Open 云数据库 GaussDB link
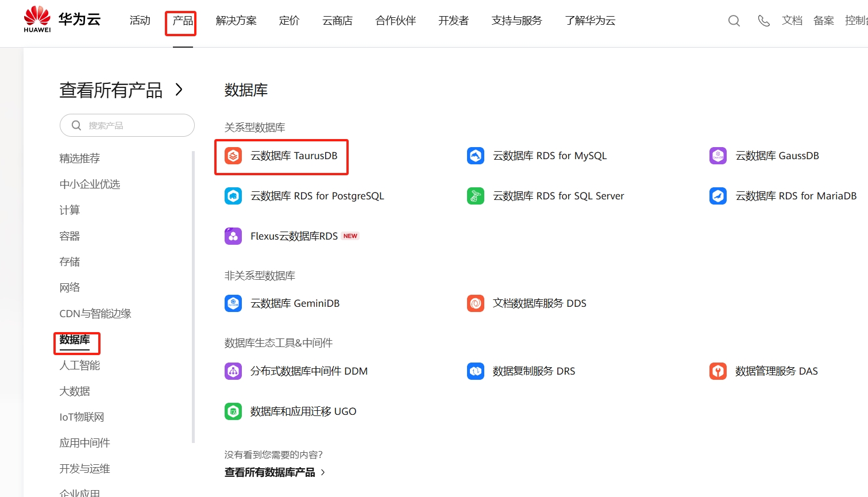This screenshot has height=497, width=868. (x=777, y=156)
